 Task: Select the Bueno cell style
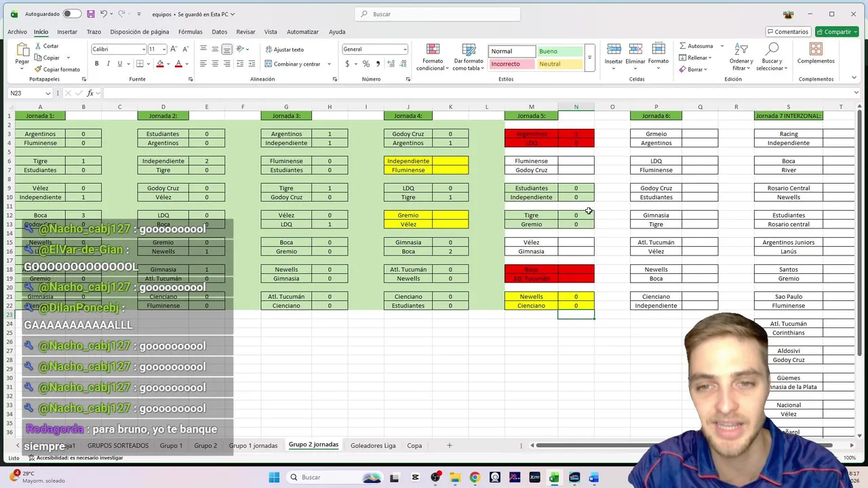(559, 51)
